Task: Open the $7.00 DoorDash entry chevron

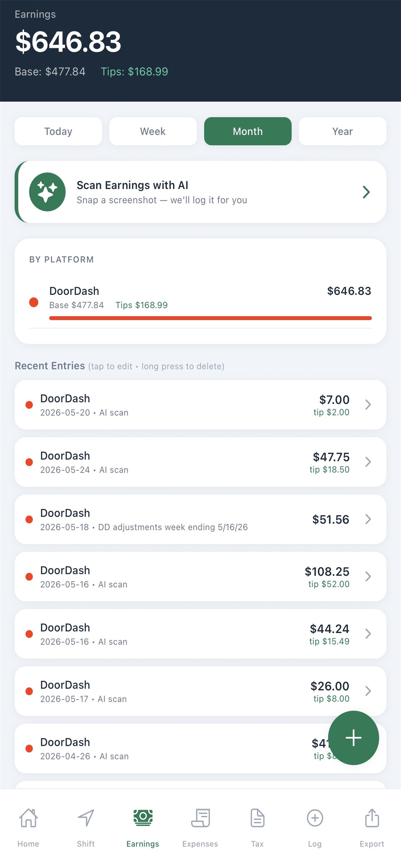Action: coord(368,404)
